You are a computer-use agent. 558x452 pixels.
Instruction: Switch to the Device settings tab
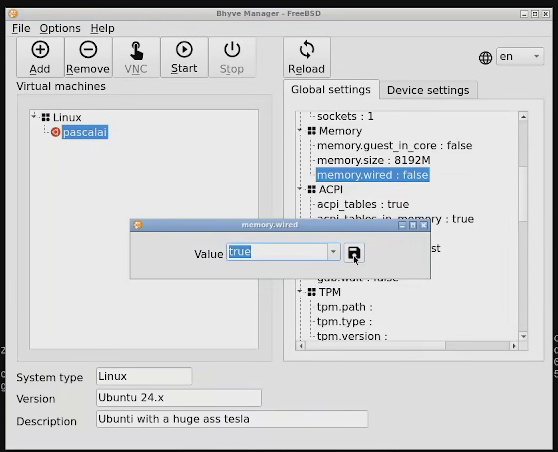(428, 90)
